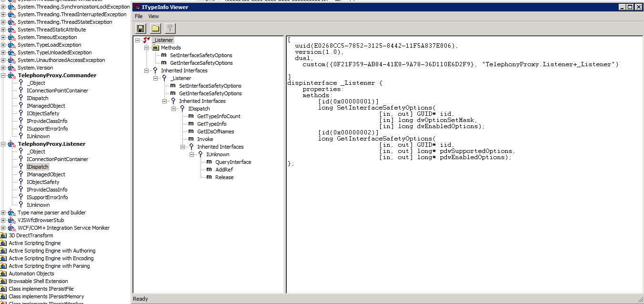Click the class icon of TelephonyProxy.Commander
The width and height of the screenshot is (644, 304).
point(11,75)
